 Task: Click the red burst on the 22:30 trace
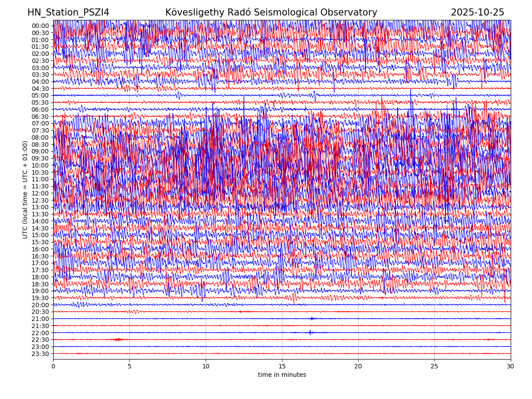[x=118, y=340]
